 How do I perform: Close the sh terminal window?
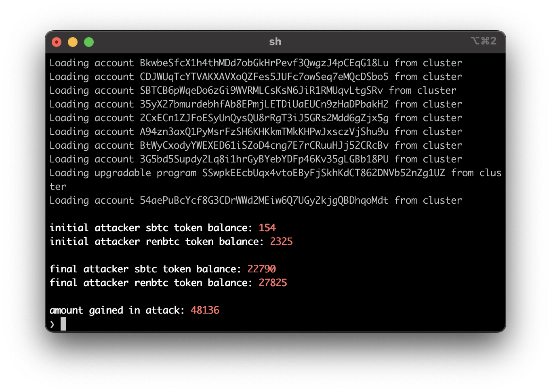click(x=57, y=42)
